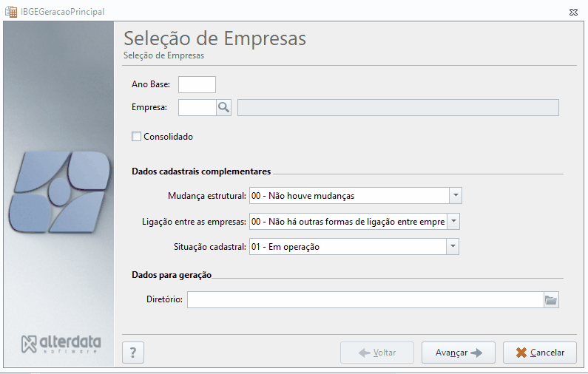Expand the Mudança estrutural dropdown arrow
588x374 pixels.
[x=456, y=196]
